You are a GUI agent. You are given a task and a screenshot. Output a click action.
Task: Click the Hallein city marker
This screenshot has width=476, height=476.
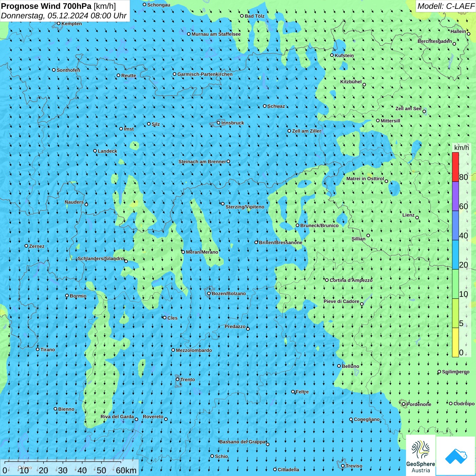[x=469, y=34]
